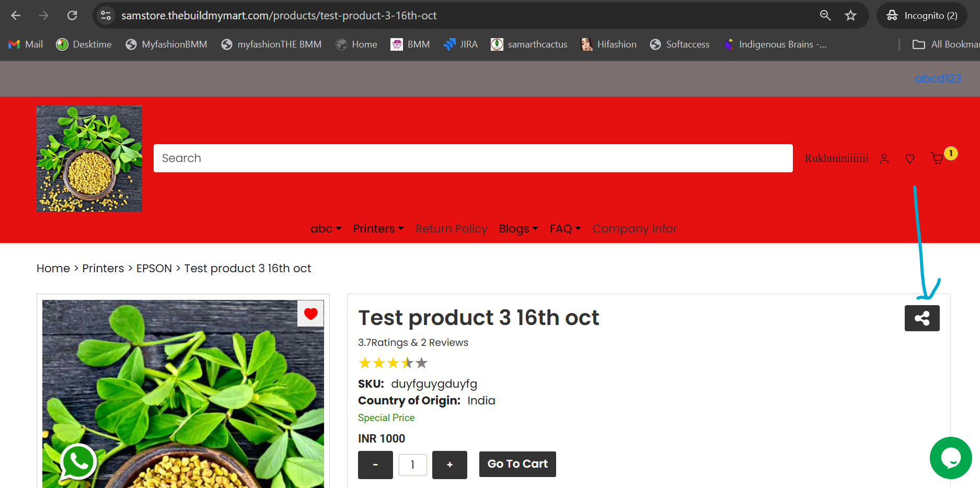Click the 3.7Ratings & 2 Reviews text
The image size is (980, 488).
point(413,343)
